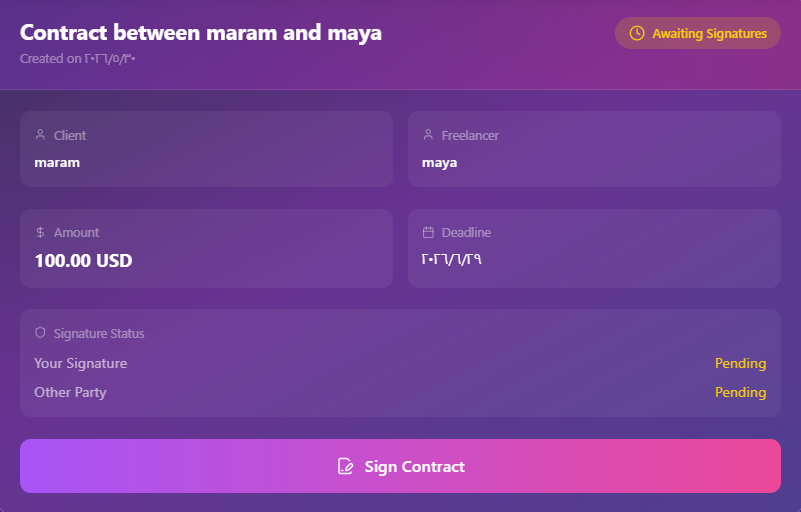Click the shield icon beside Signature Status

click(40, 333)
